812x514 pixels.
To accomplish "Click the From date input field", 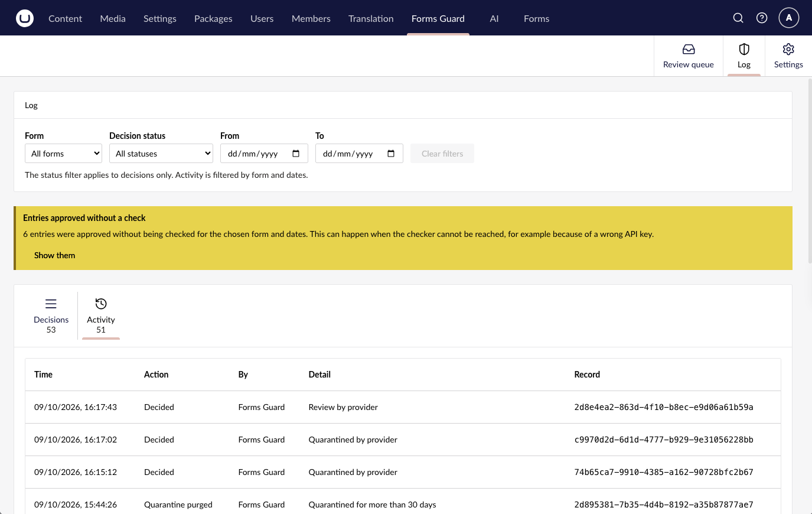I will [x=264, y=154].
